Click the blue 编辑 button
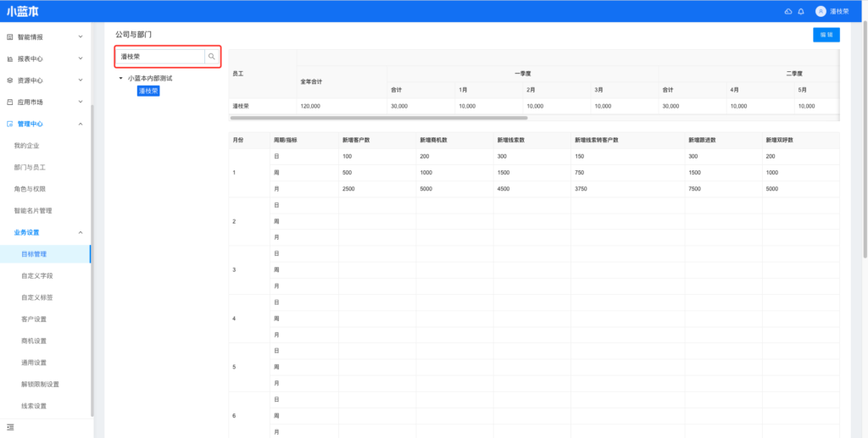This screenshot has height=438, width=868. [826, 35]
